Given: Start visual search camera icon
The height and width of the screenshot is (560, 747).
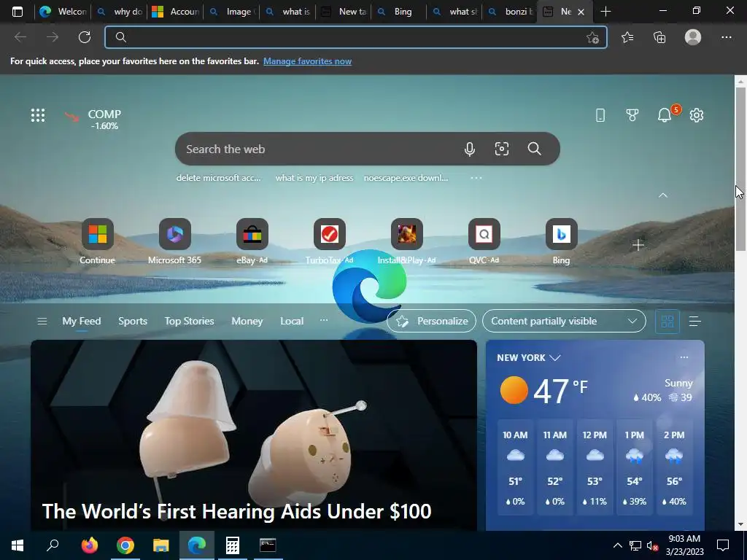Looking at the screenshot, I should tap(502, 149).
